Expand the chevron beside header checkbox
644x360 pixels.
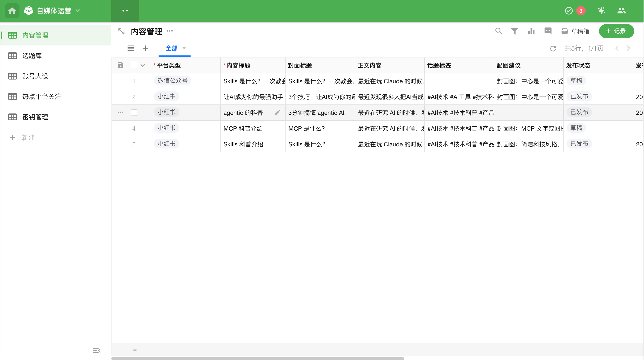point(143,66)
